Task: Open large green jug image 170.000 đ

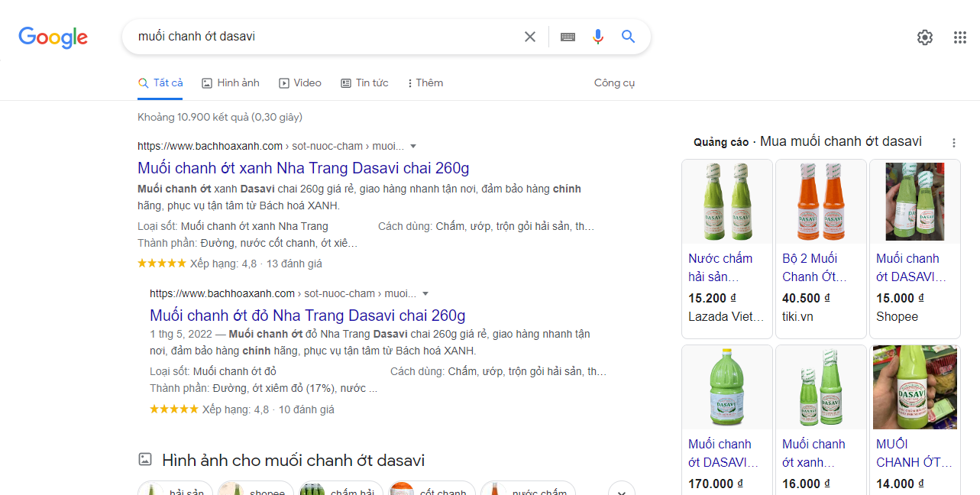Action: 727,387
